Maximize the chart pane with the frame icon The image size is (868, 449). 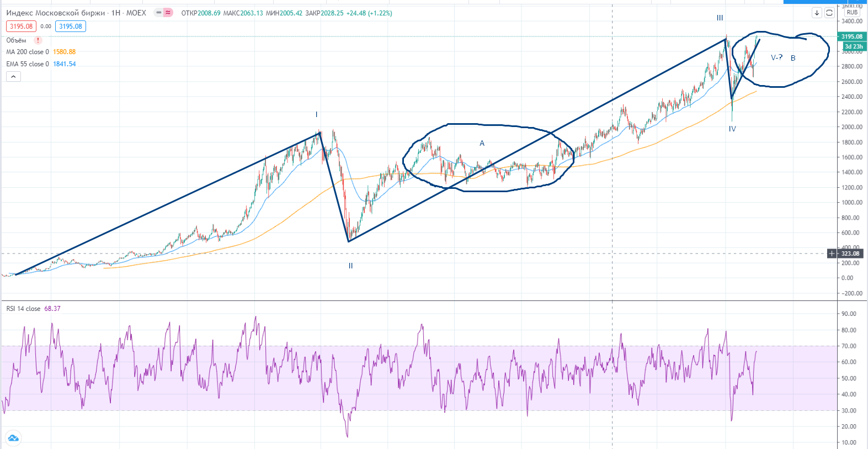coord(829,13)
